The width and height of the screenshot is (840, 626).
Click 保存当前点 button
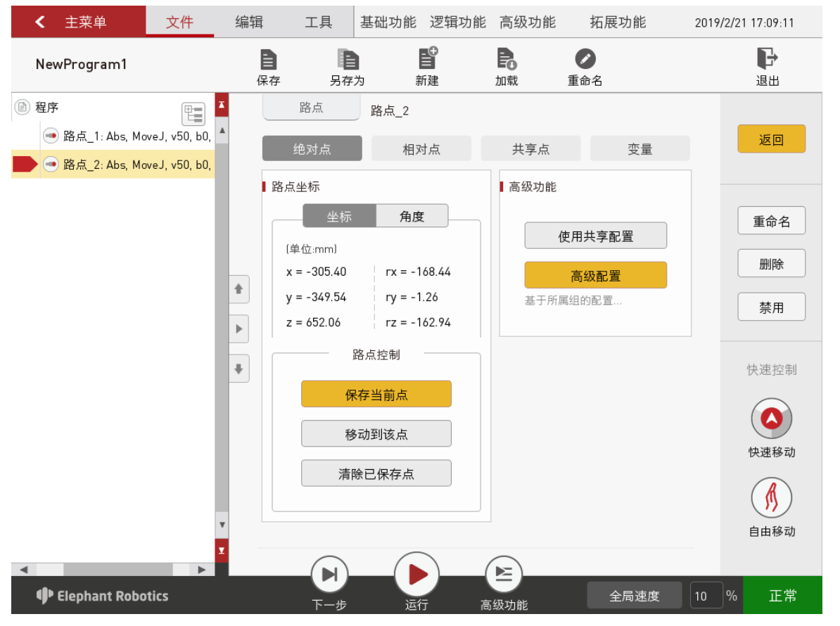pos(376,394)
